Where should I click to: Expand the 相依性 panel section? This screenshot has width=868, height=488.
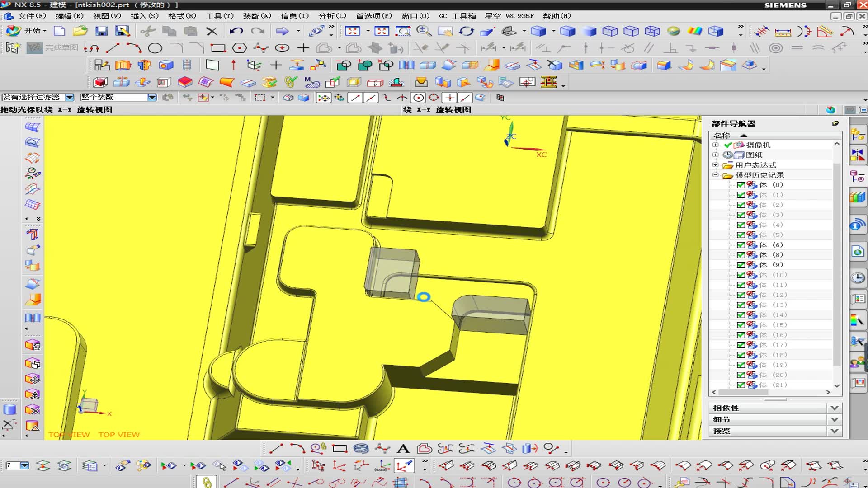[834, 408]
